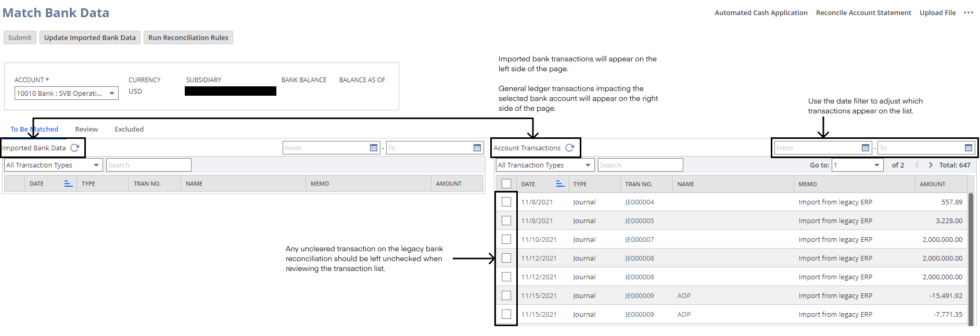Click the Account Transactions search box
This screenshot has height=336, width=980.
coord(641,165)
